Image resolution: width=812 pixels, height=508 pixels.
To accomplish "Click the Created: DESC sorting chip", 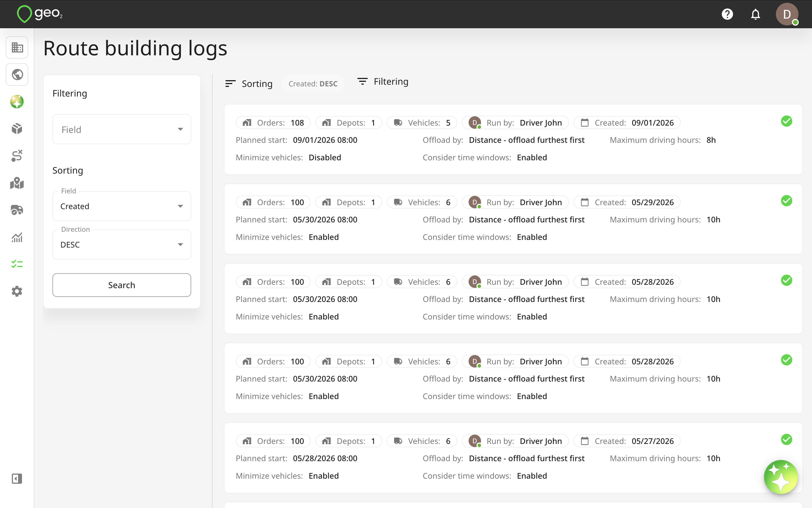I will 313,84.
